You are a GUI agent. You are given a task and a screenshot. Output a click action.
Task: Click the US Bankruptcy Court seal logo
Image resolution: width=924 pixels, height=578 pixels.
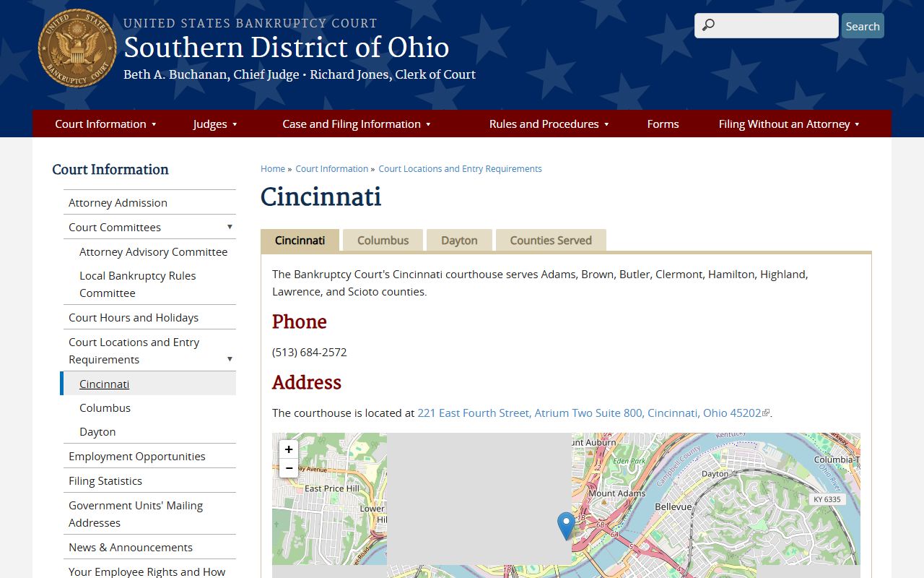pos(77,48)
